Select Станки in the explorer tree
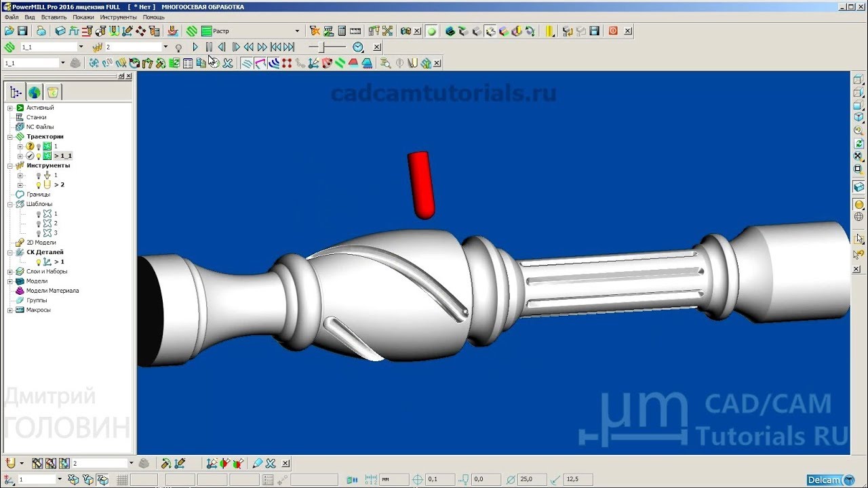The height and width of the screenshot is (488, 868). pyautogui.click(x=37, y=117)
